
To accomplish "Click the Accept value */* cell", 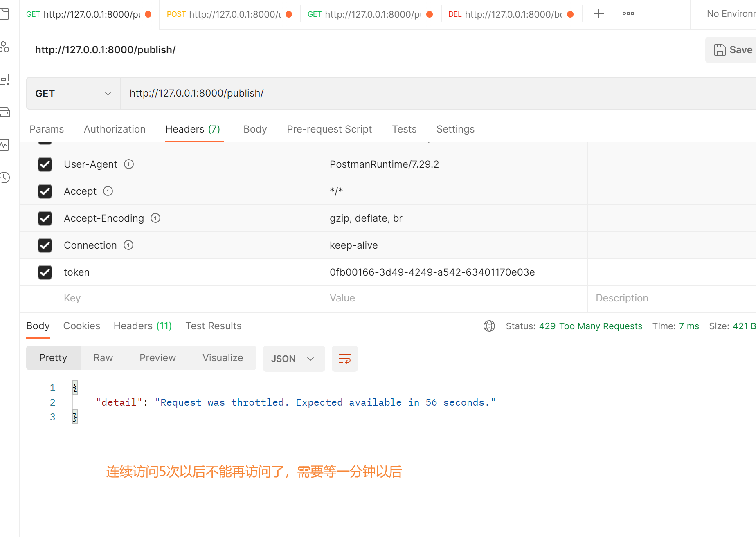I will (x=454, y=191).
